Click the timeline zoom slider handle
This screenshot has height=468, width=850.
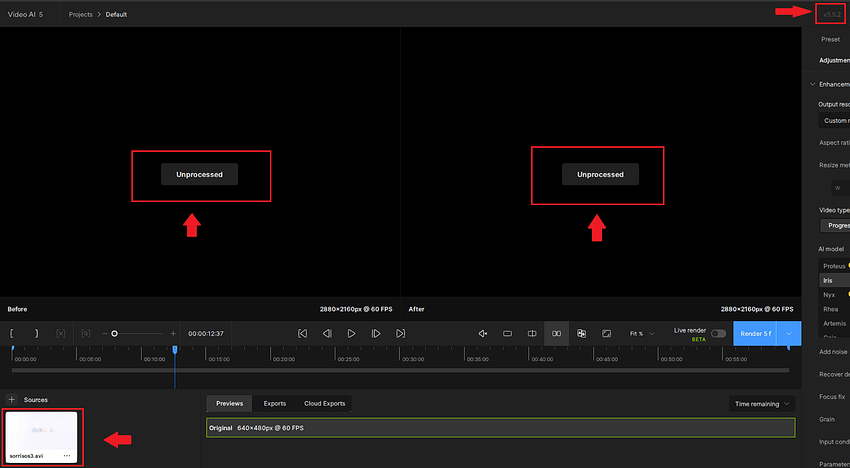(x=115, y=333)
